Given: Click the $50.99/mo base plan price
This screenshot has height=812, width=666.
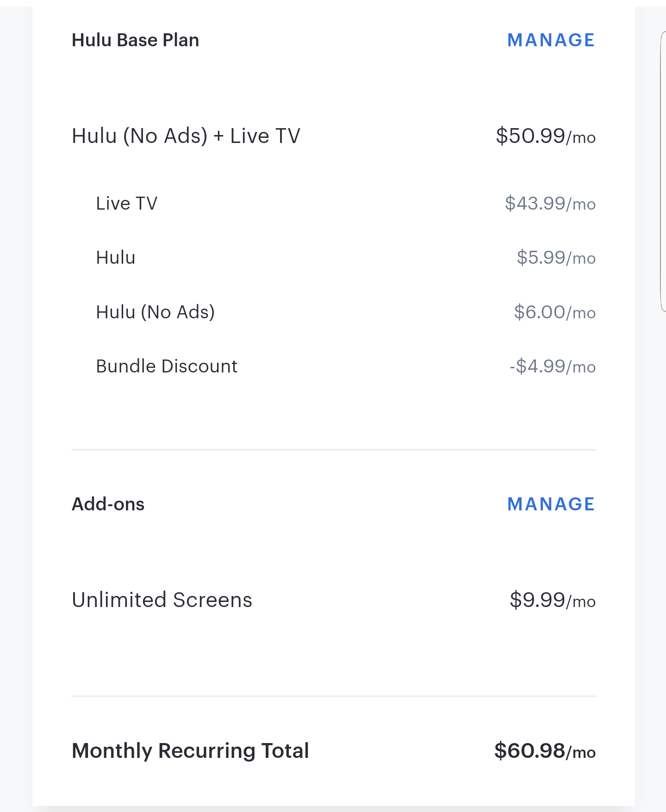Looking at the screenshot, I should (545, 136).
